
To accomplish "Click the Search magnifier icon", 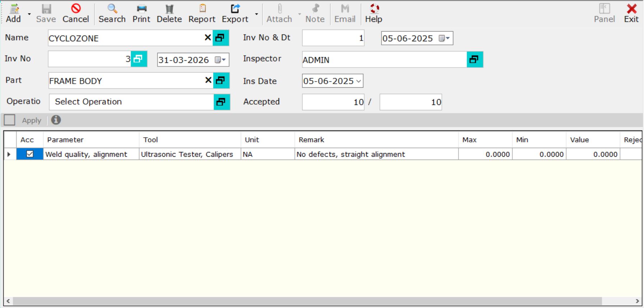I will click(112, 9).
